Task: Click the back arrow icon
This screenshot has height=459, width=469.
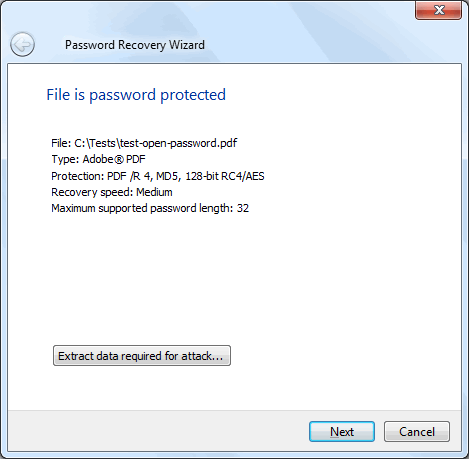Action: pyautogui.click(x=22, y=44)
